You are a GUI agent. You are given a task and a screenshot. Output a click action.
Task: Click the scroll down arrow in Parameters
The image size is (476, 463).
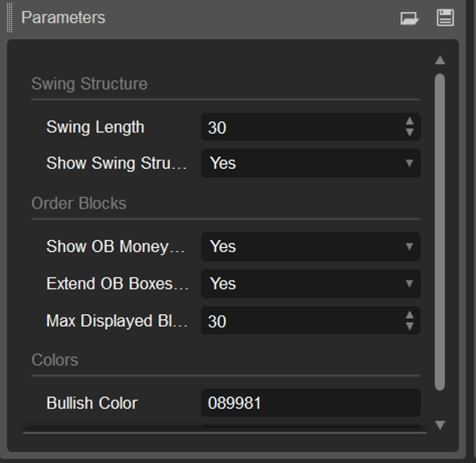pos(440,425)
